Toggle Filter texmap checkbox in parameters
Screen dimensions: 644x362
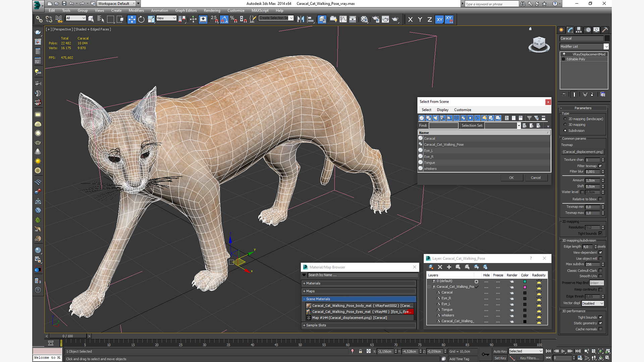point(600,166)
